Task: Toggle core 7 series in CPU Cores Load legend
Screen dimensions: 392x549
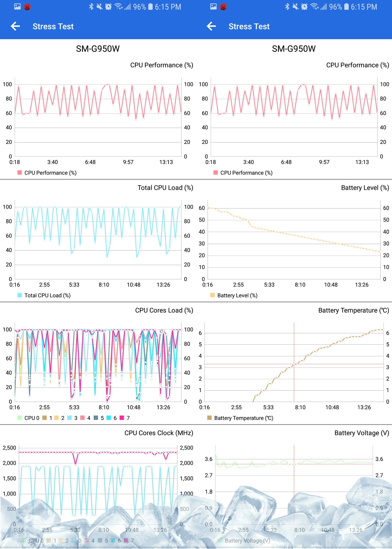Action: click(125, 418)
